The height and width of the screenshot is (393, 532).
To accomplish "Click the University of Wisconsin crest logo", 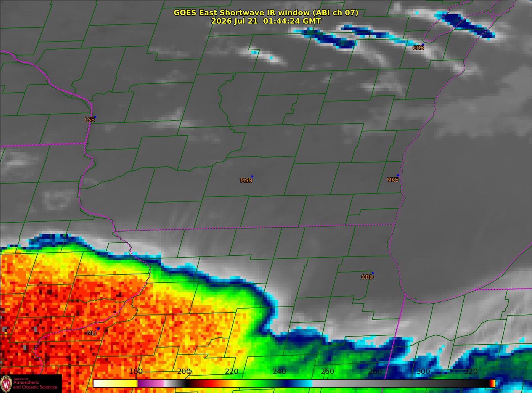I will (6, 383).
